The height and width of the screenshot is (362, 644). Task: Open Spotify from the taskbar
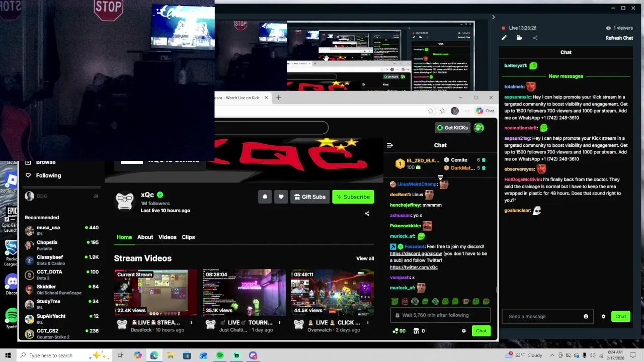[x=220, y=355]
